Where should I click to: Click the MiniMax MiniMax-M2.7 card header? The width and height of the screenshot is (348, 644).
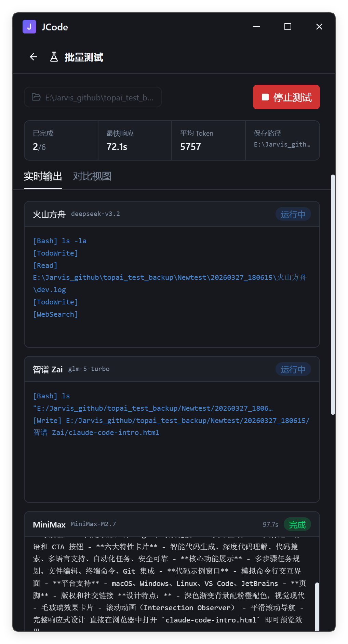tap(172, 524)
